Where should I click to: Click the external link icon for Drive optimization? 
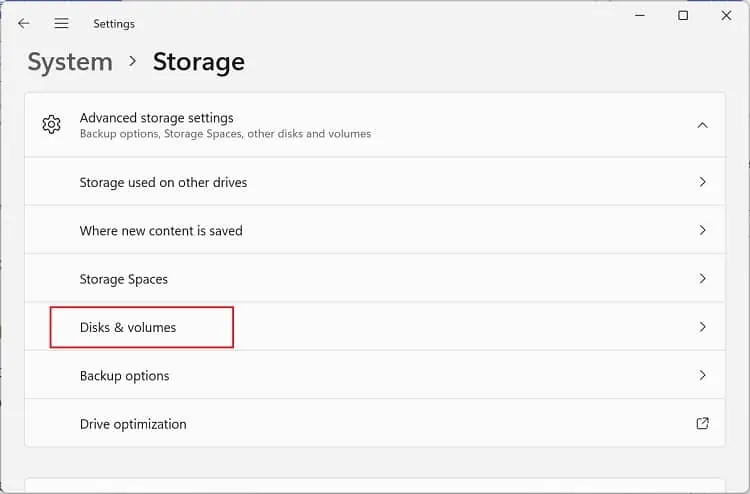coord(702,424)
